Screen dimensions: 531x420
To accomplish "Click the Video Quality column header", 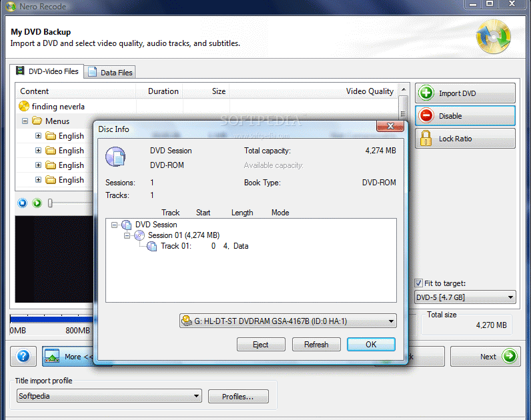I will (314, 91).
